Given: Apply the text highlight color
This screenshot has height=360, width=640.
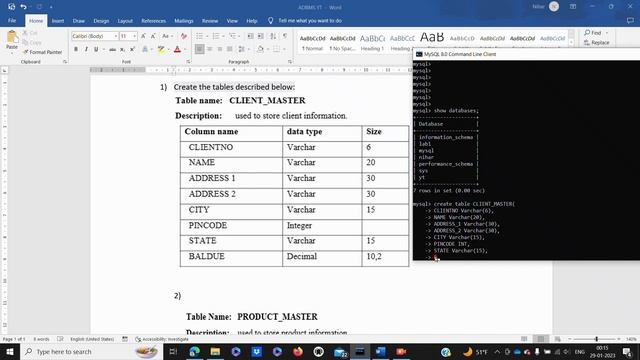Looking at the screenshot, I should 161,49.
